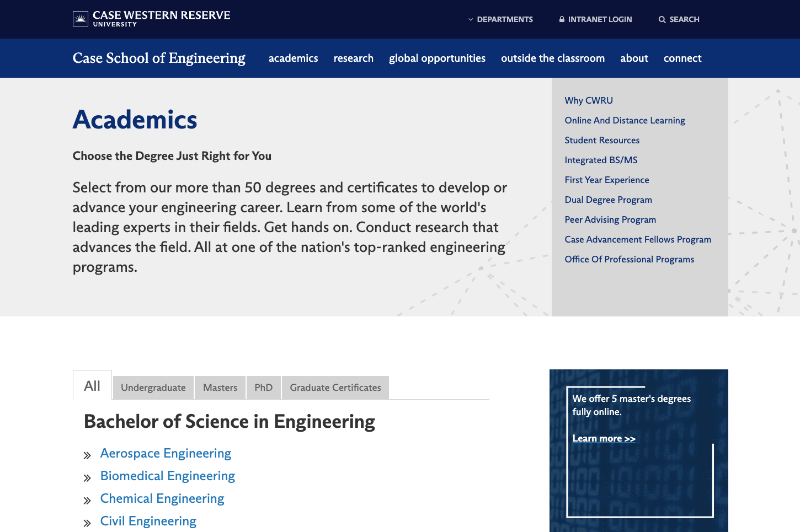The image size is (800, 532).
Task: Open the about navigation menu
Action: 634,58
